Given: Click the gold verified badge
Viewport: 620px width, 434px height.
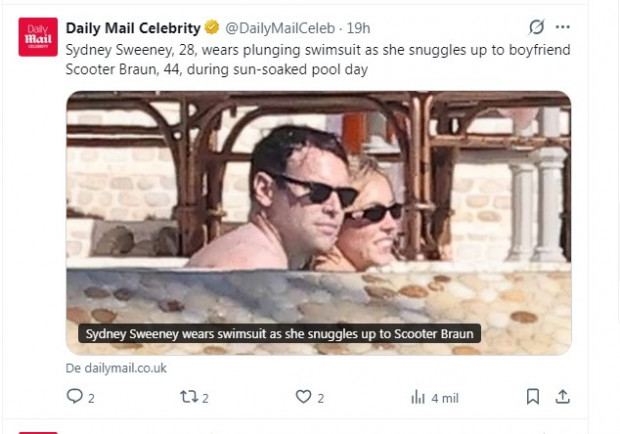Looking at the screenshot, I should pos(212,28).
